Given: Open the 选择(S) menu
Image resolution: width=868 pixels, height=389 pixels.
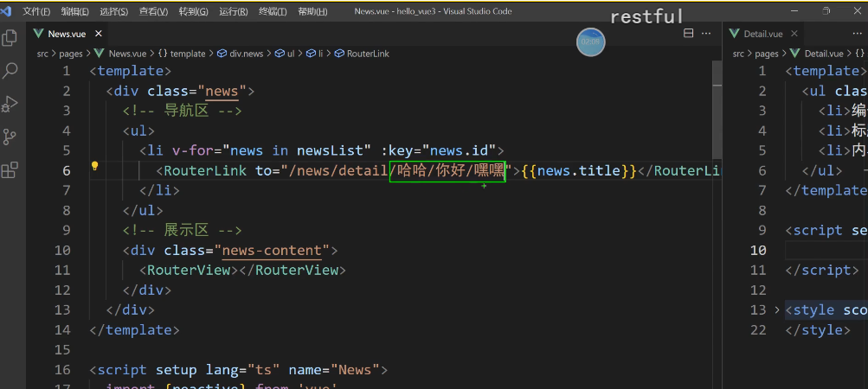Looking at the screenshot, I should pyautogui.click(x=114, y=11).
